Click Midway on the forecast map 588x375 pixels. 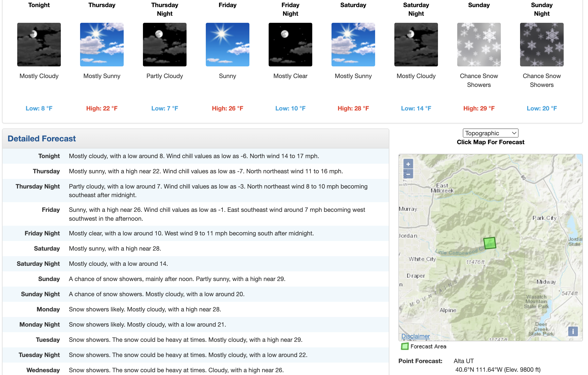click(x=546, y=282)
